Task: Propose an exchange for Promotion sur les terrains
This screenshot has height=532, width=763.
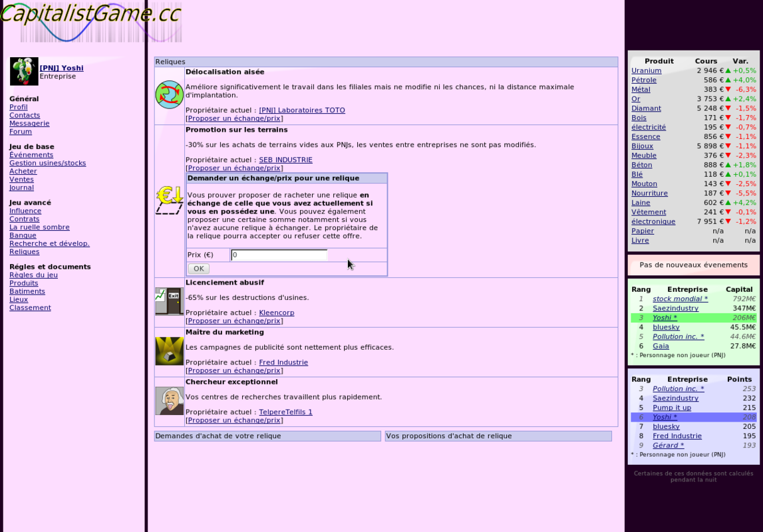Action: click(234, 168)
